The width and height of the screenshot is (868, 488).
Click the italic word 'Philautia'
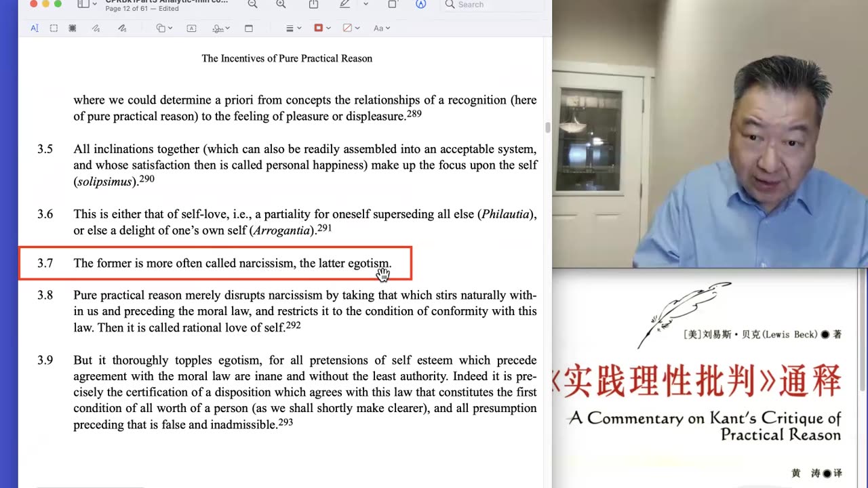pyautogui.click(x=506, y=214)
